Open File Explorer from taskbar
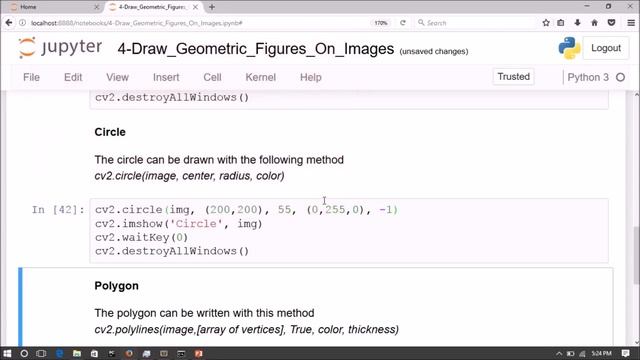Image resolution: width=640 pixels, height=360 pixels. point(77,353)
